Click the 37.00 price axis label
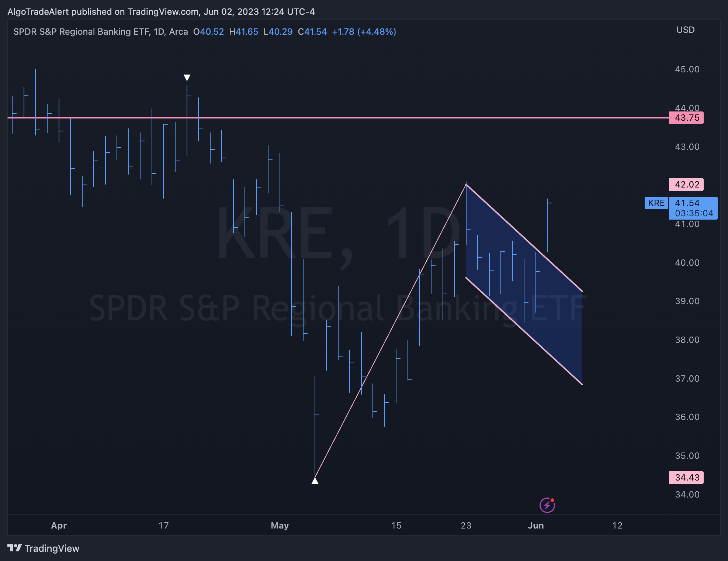The width and height of the screenshot is (728, 561). pos(687,379)
